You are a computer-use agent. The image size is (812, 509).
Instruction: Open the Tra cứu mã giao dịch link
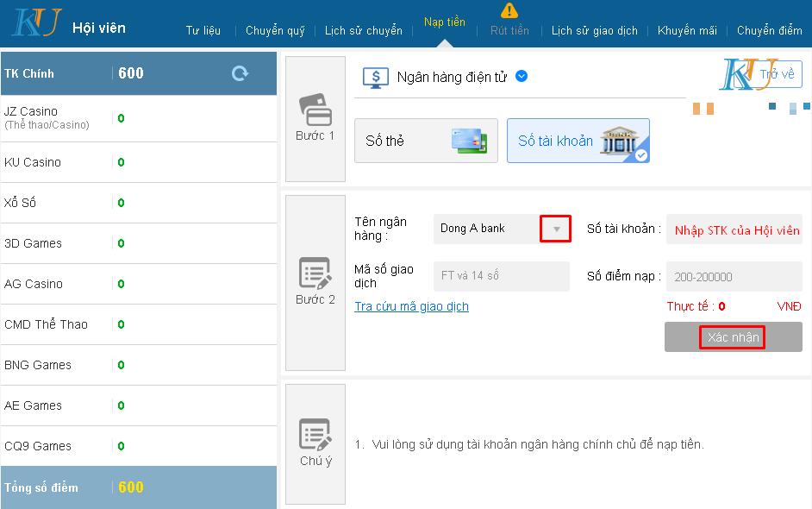(411, 306)
